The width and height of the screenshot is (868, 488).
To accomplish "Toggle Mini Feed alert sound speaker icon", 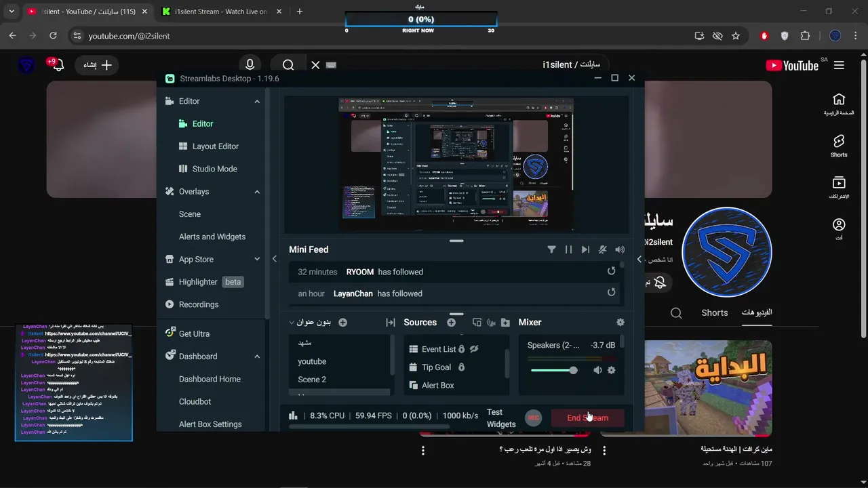I will click(x=620, y=249).
